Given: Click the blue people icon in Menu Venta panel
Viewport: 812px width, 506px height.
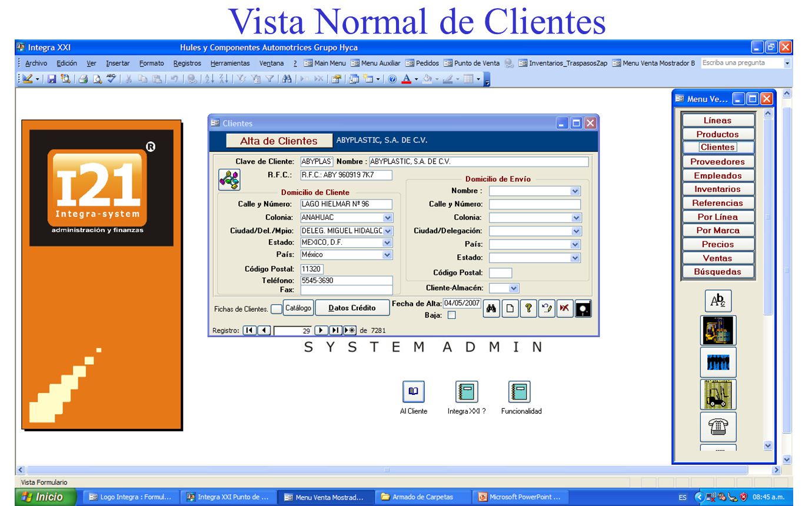Looking at the screenshot, I should [718, 362].
